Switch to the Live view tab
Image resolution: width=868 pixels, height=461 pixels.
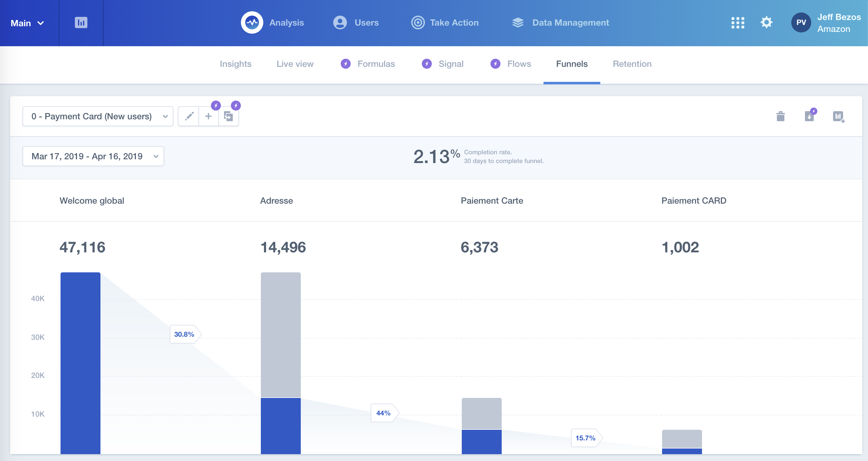tap(295, 64)
